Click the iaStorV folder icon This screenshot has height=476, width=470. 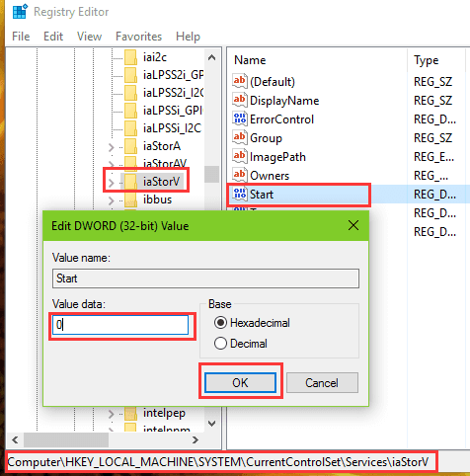point(131,182)
